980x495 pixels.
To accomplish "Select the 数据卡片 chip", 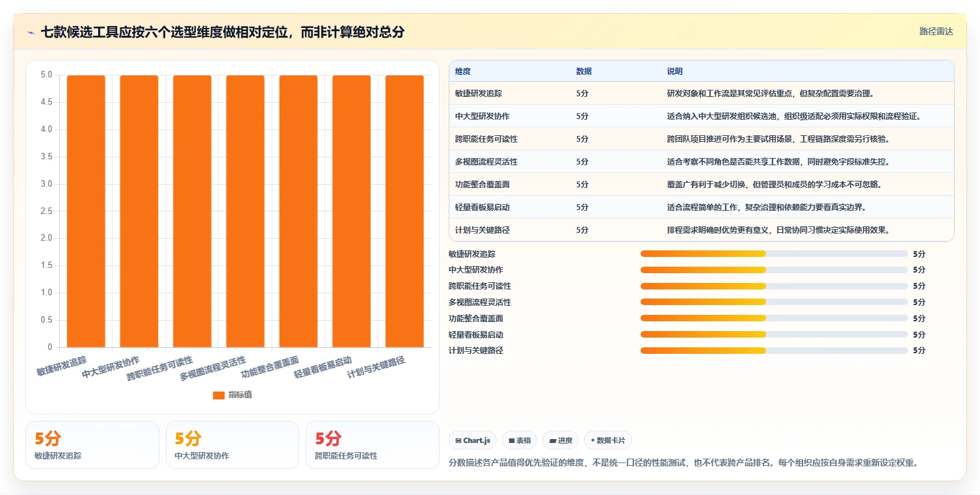I will tap(608, 440).
